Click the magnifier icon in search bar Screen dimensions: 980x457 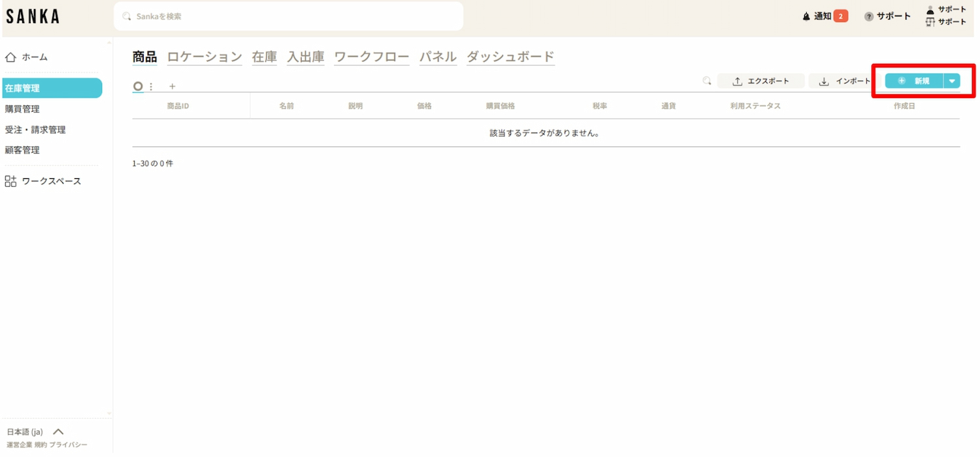click(127, 16)
